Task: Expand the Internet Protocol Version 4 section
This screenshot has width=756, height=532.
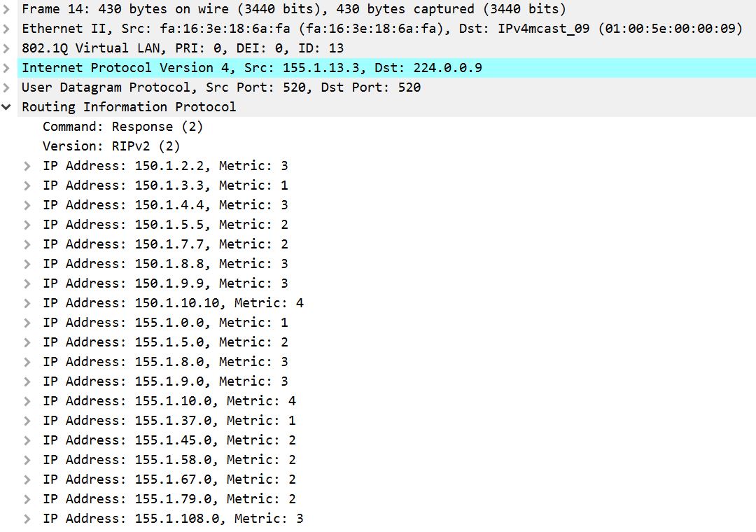Action: point(7,68)
